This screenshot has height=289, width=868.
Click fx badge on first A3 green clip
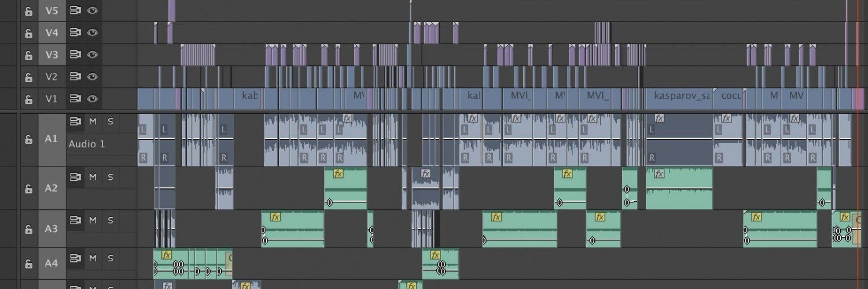[275, 217]
